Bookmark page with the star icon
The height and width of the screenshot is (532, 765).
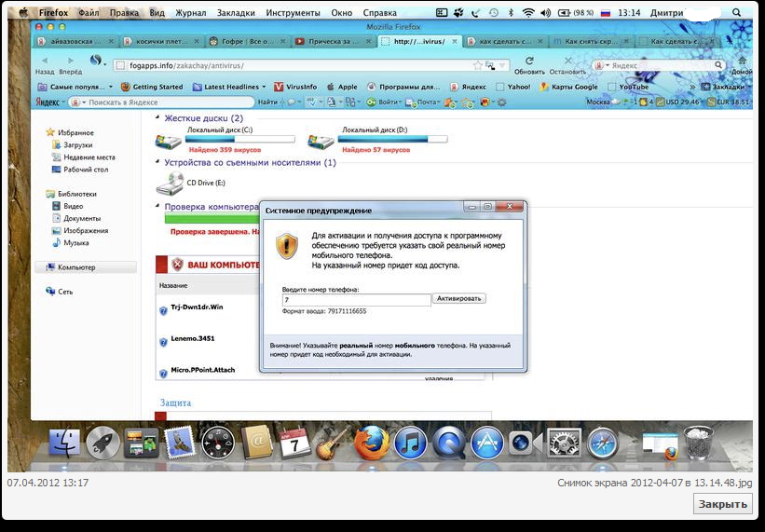pyautogui.click(x=477, y=65)
